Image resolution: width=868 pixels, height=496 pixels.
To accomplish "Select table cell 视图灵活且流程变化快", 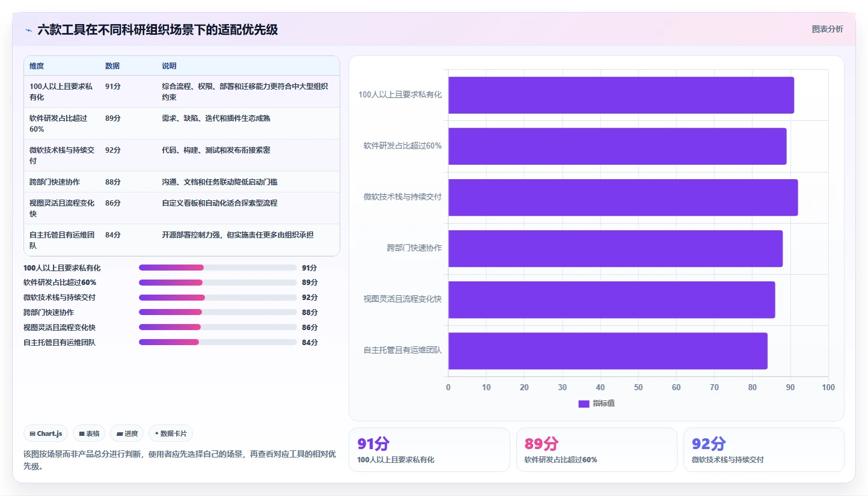I will 62,208.
